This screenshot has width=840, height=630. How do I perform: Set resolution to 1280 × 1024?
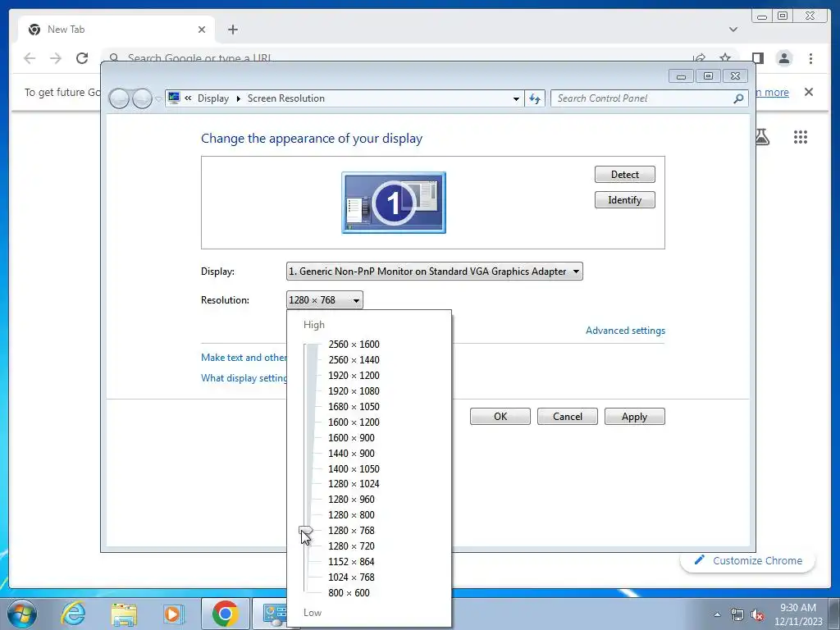pyautogui.click(x=354, y=483)
